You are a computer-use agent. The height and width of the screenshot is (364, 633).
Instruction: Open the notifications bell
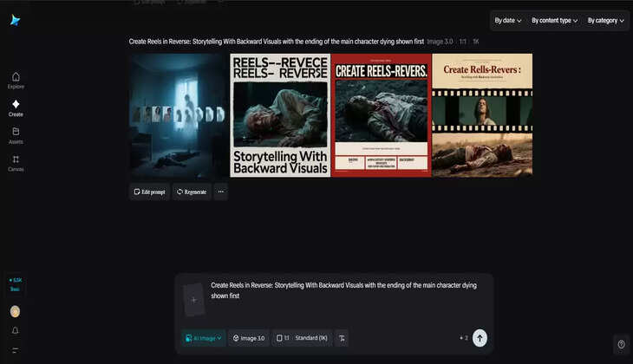[x=15, y=330]
